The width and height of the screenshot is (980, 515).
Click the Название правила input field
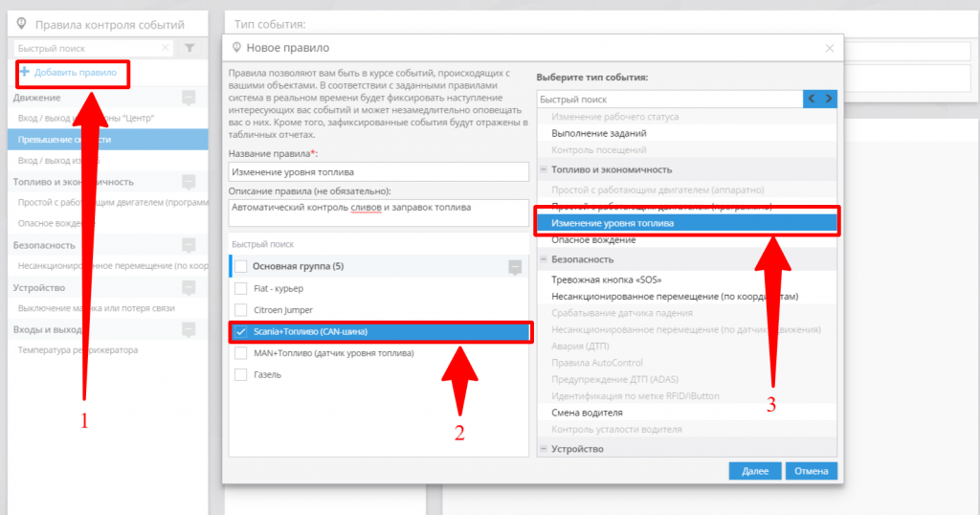[379, 172]
